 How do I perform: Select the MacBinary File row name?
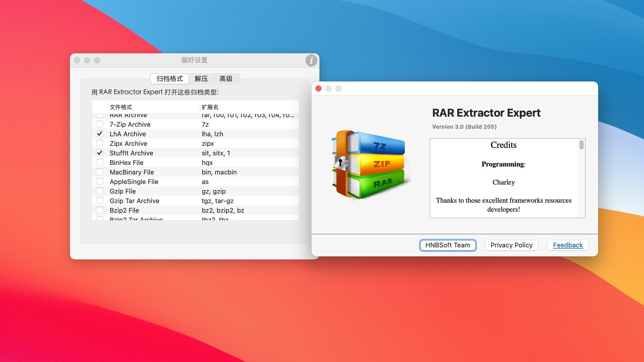[x=132, y=172]
